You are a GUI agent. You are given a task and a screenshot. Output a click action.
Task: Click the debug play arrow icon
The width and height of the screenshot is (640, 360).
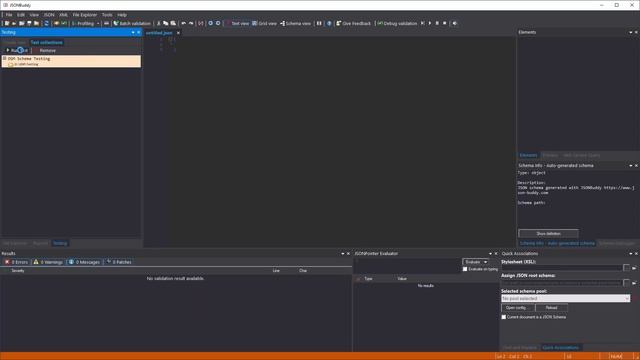pos(430,23)
